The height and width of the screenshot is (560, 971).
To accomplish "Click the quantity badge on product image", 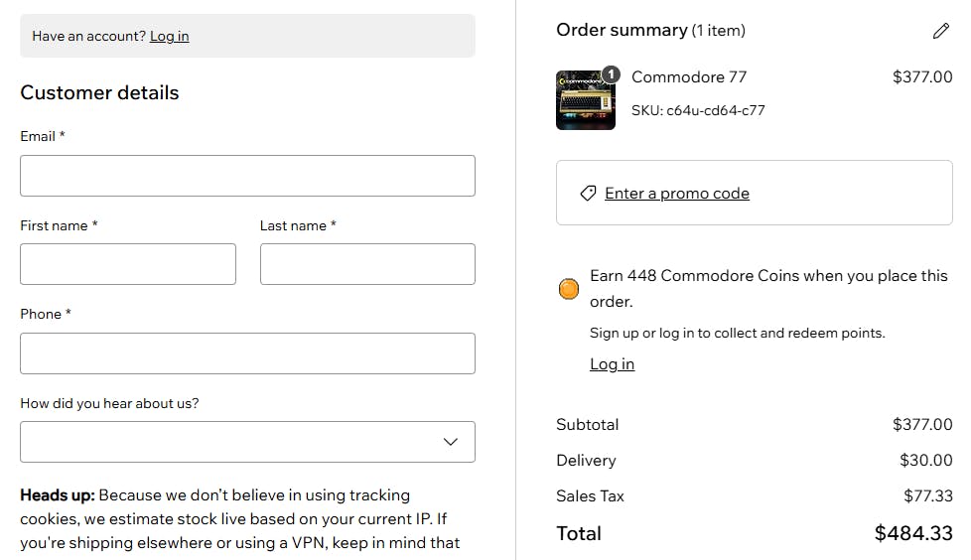I will point(611,74).
